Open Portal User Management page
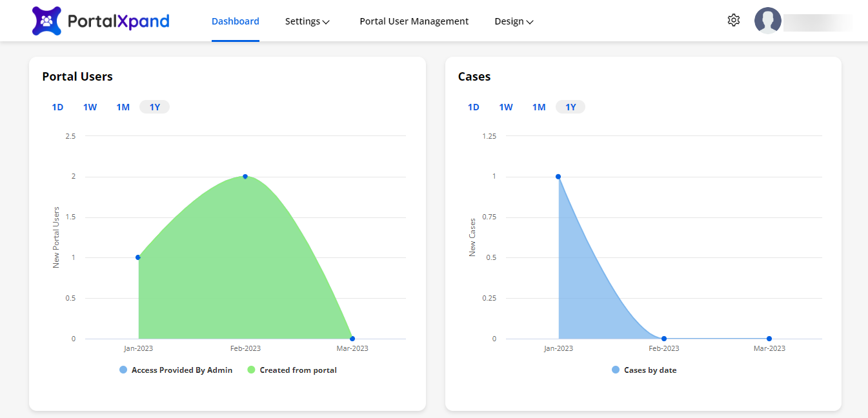This screenshot has height=418, width=868. pos(414,21)
